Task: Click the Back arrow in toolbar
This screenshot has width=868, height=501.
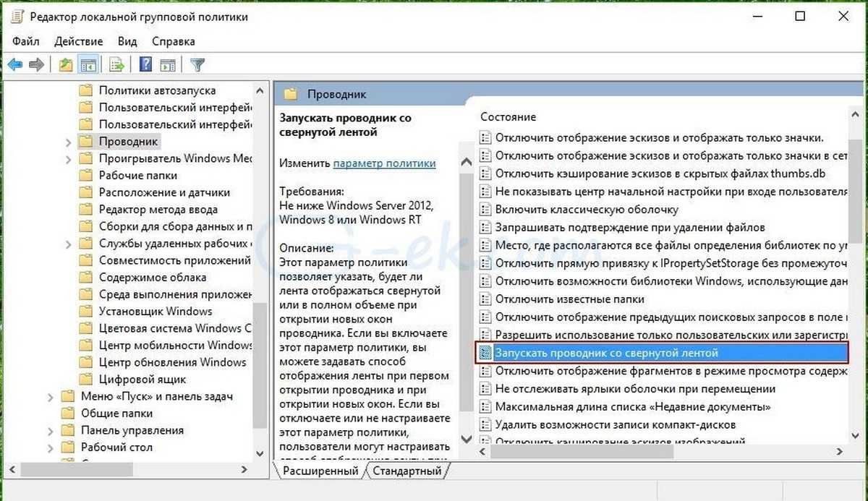Action: pyautogui.click(x=14, y=65)
